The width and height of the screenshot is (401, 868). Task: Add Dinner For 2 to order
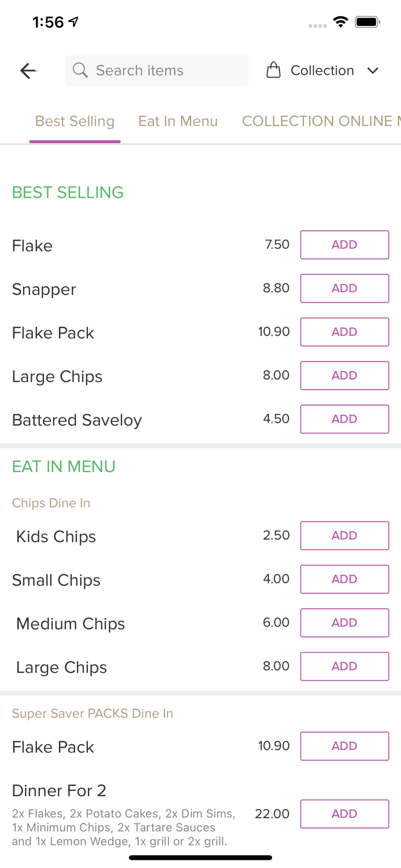344,814
